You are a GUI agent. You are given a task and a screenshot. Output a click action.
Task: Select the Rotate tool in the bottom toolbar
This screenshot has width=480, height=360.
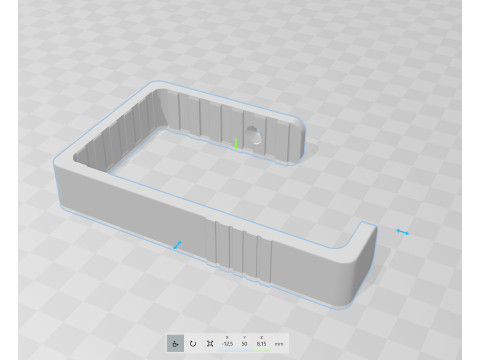point(193,343)
